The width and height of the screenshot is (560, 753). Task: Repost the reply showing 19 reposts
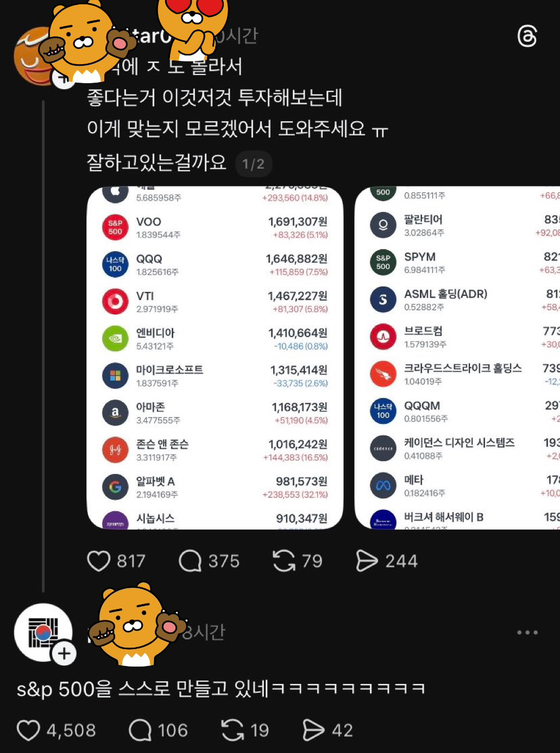coord(233,730)
